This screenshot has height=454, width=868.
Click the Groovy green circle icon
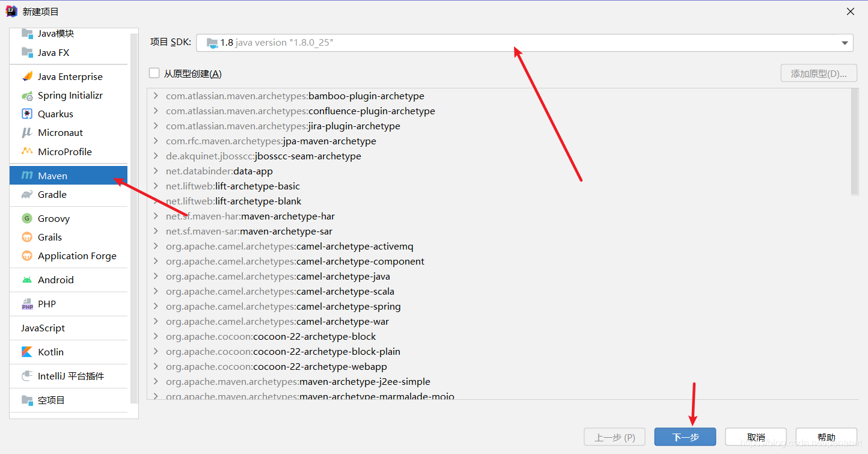[27, 218]
